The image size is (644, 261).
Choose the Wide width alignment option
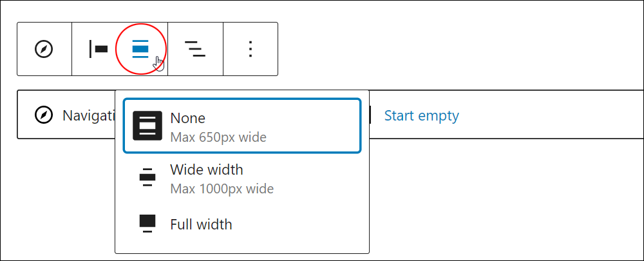tap(242, 178)
